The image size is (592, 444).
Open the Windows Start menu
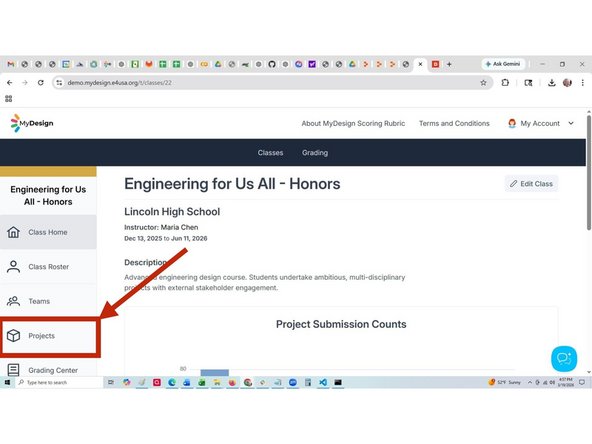click(7, 382)
